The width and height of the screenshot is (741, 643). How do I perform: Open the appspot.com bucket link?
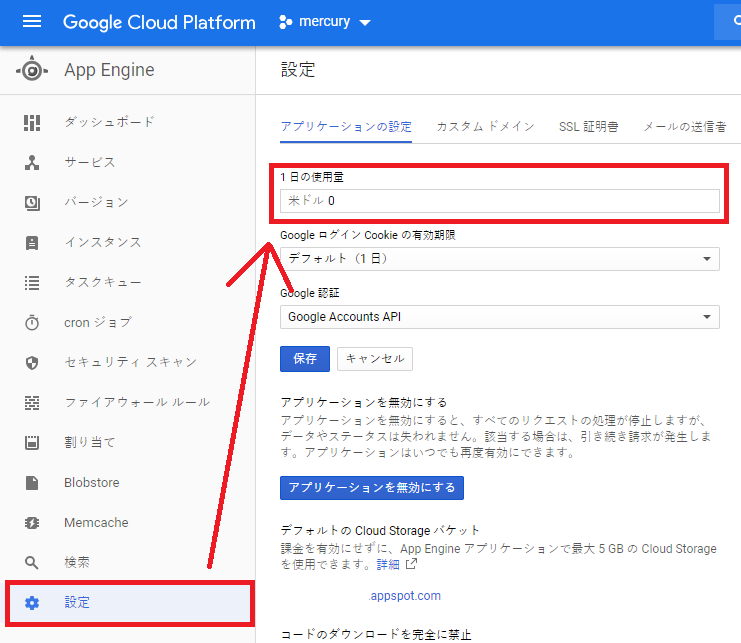tap(405, 596)
